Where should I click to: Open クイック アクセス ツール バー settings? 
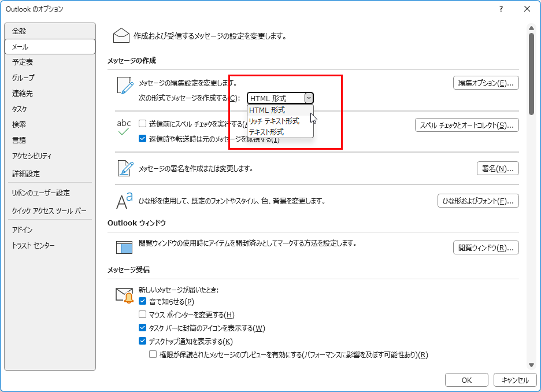click(x=50, y=210)
